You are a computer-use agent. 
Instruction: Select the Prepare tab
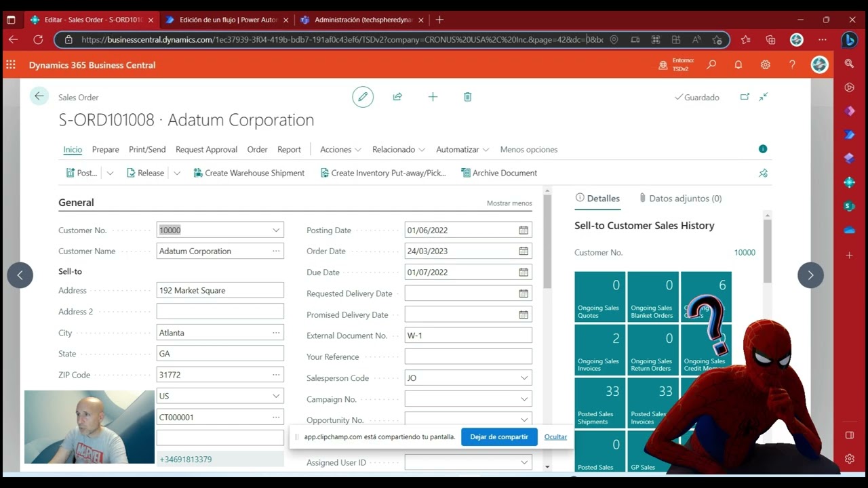tap(106, 149)
